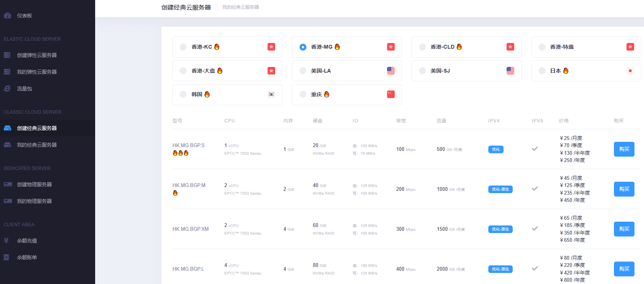Click 优化-原生 badge in HK.MG.BGP.L row
The image size is (644, 284).
click(x=500, y=269)
